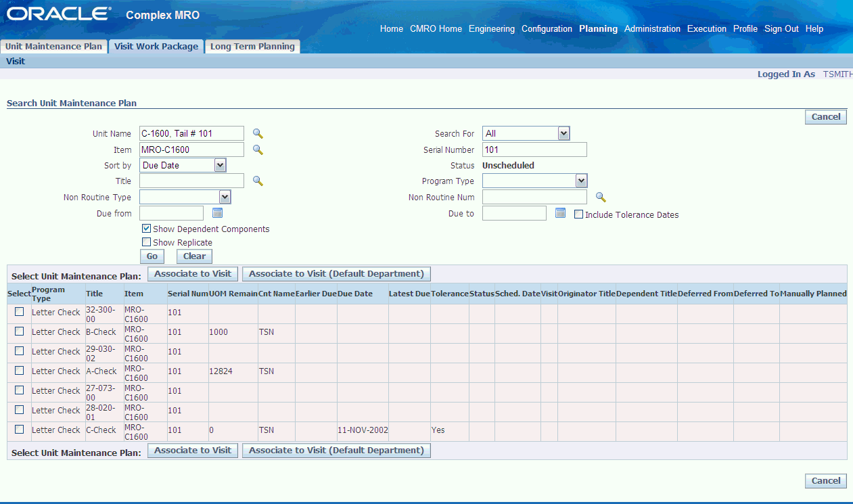The width and height of the screenshot is (853, 504).
Task: Open Execution in top navigation
Action: point(707,29)
